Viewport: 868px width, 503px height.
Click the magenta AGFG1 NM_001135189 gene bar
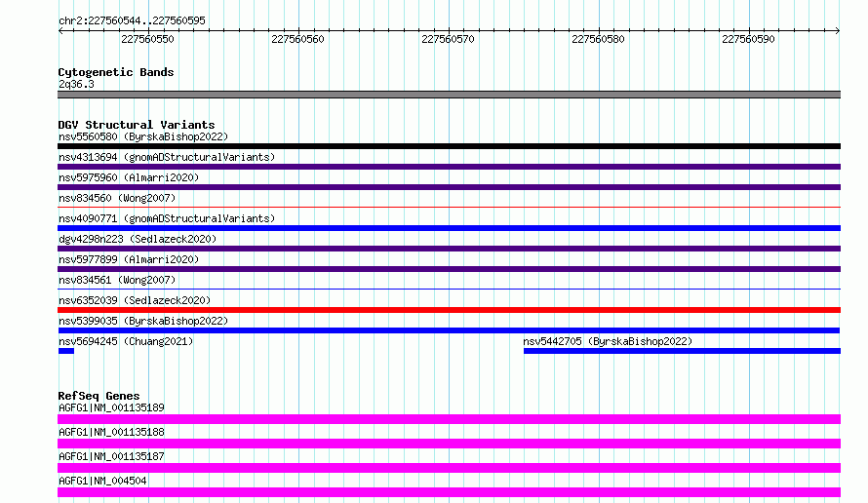[x=449, y=419]
